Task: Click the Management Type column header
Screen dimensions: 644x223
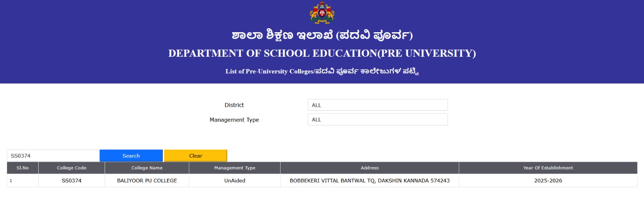Action: pyautogui.click(x=235, y=168)
